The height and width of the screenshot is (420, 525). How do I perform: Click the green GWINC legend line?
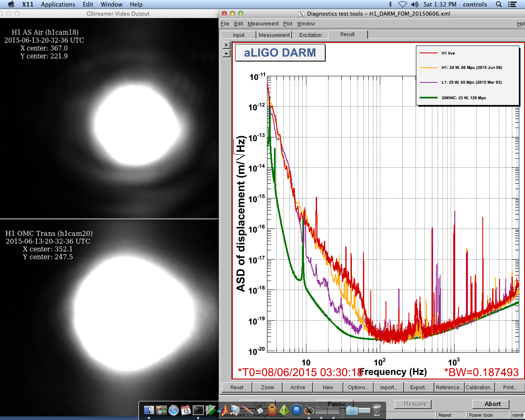pyautogui.click(x=428, y=98)
